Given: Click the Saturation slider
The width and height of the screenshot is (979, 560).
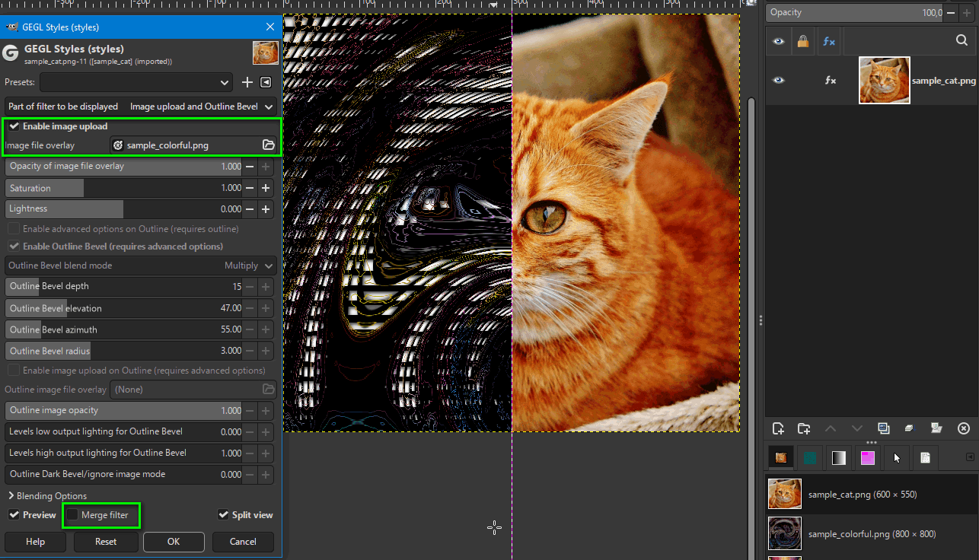Looking at the screenshot, I should tap(122, 188).
